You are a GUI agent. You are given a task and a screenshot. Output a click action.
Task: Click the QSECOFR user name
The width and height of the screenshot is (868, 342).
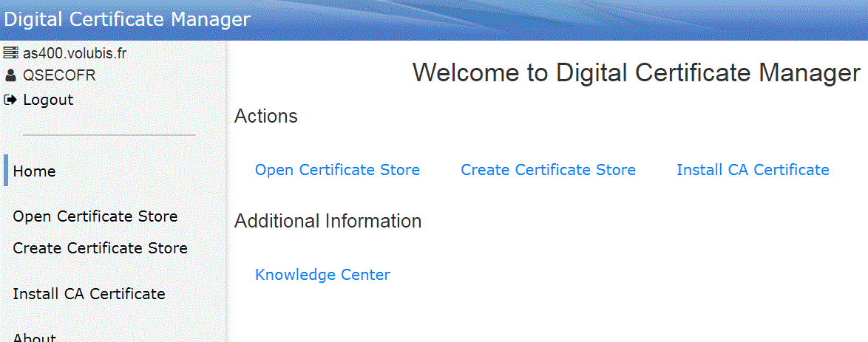59,75
